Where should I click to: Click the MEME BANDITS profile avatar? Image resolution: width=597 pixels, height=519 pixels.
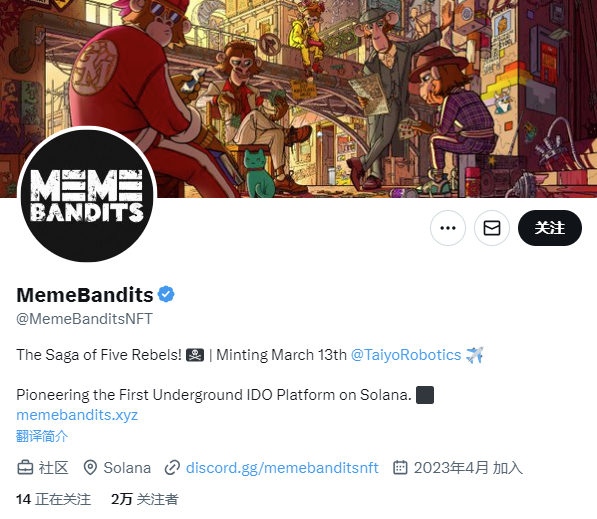87,195
